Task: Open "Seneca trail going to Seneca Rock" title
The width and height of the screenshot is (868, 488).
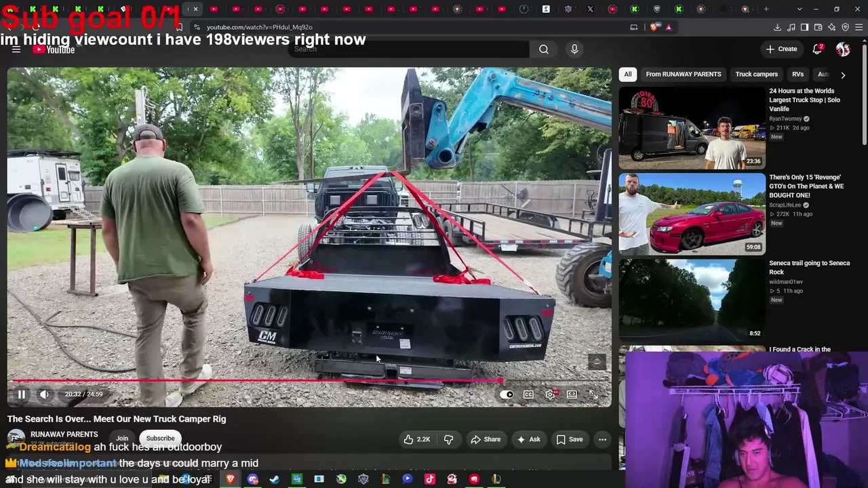Action: tap(809, 267)
